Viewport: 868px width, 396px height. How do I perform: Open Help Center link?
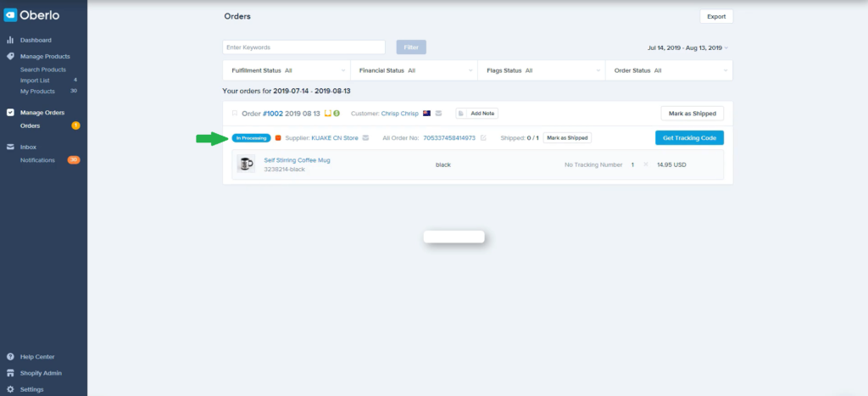click(x=37, y=357)
